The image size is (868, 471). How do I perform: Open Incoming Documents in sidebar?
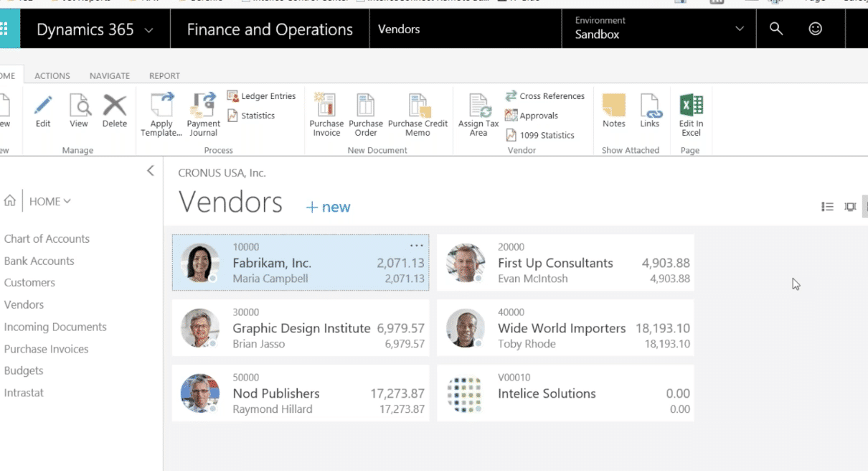coord(55,327)
